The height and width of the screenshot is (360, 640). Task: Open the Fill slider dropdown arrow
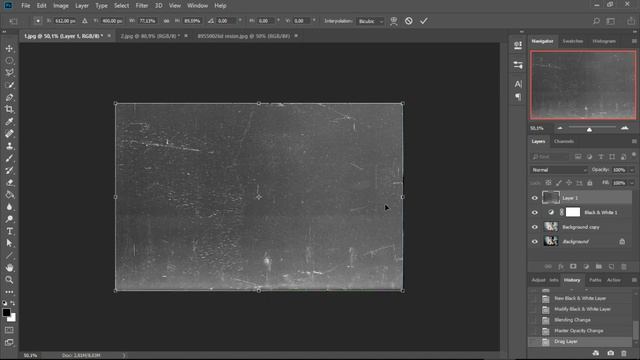pos(632,183)
